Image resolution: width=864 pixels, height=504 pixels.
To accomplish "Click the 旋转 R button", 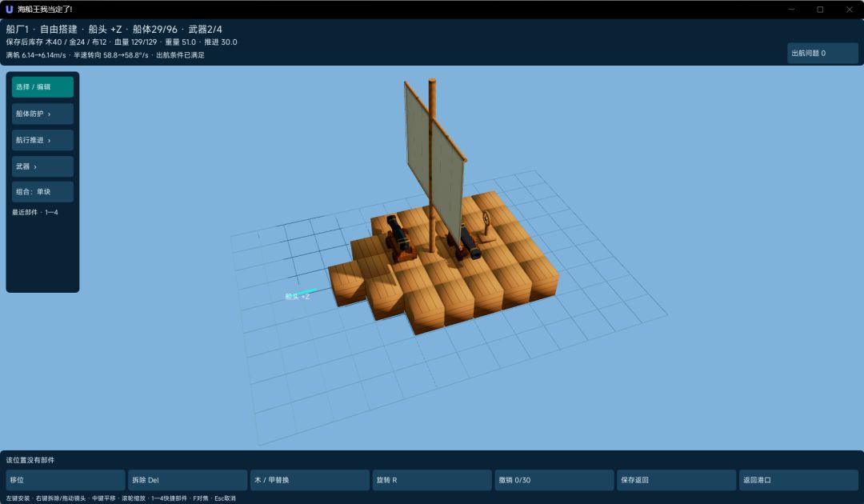I will [x=432, y=480].
